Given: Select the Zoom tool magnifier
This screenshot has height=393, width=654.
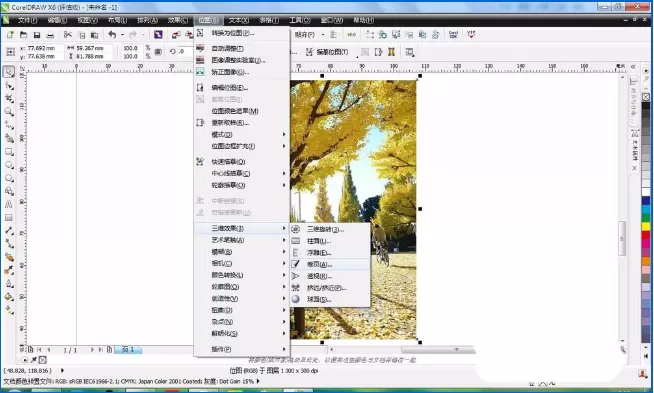Looking at the screenshot, I should tap(9, 111).
